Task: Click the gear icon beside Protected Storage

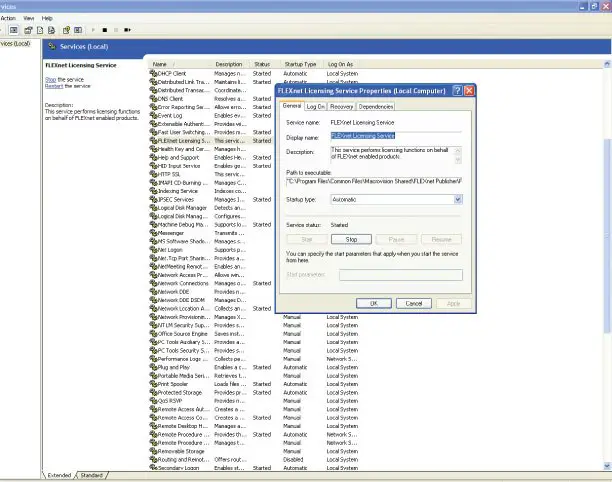Action: click(153, 393)
